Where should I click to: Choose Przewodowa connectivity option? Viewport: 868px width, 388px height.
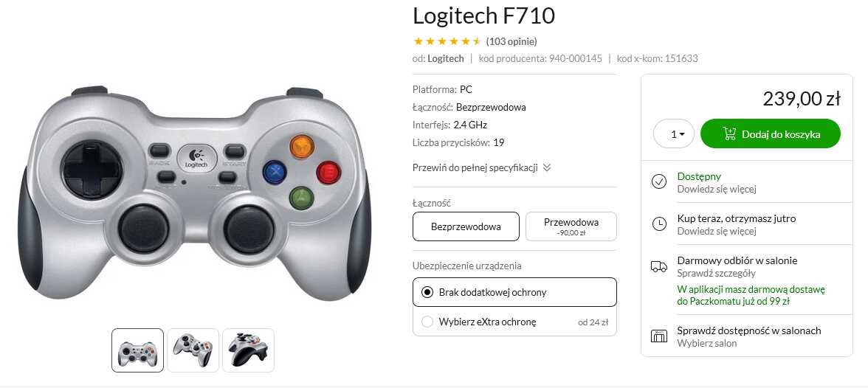[571, 226]
